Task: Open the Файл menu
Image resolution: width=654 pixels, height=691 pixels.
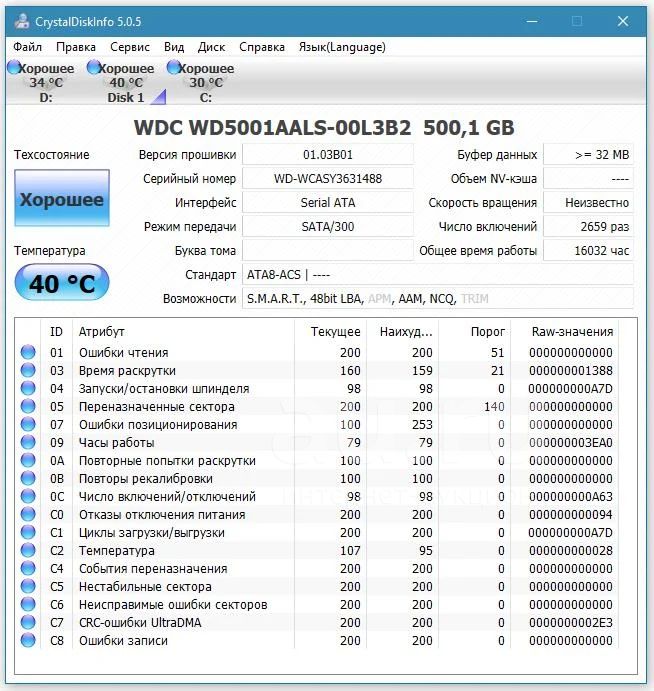Action: point(27,47)
